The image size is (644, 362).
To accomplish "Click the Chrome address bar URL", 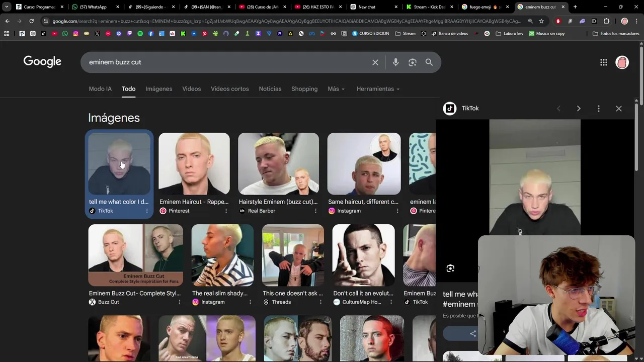I will 287,21.
